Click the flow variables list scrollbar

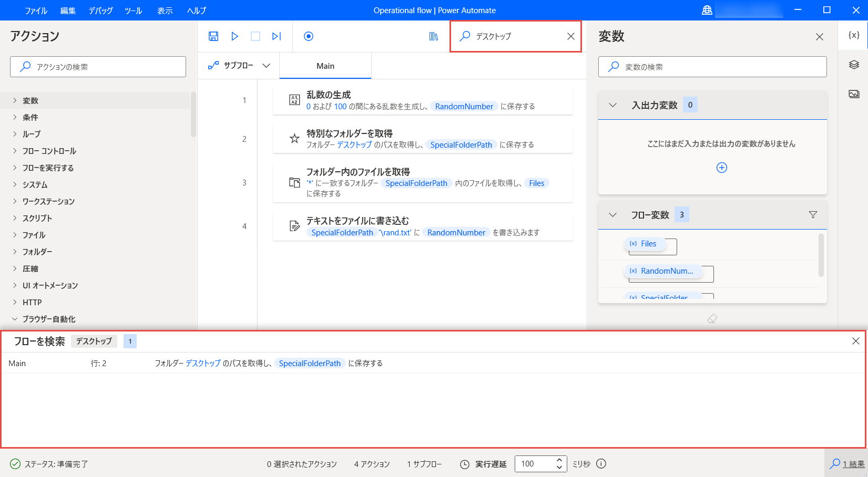click(821, 255)
